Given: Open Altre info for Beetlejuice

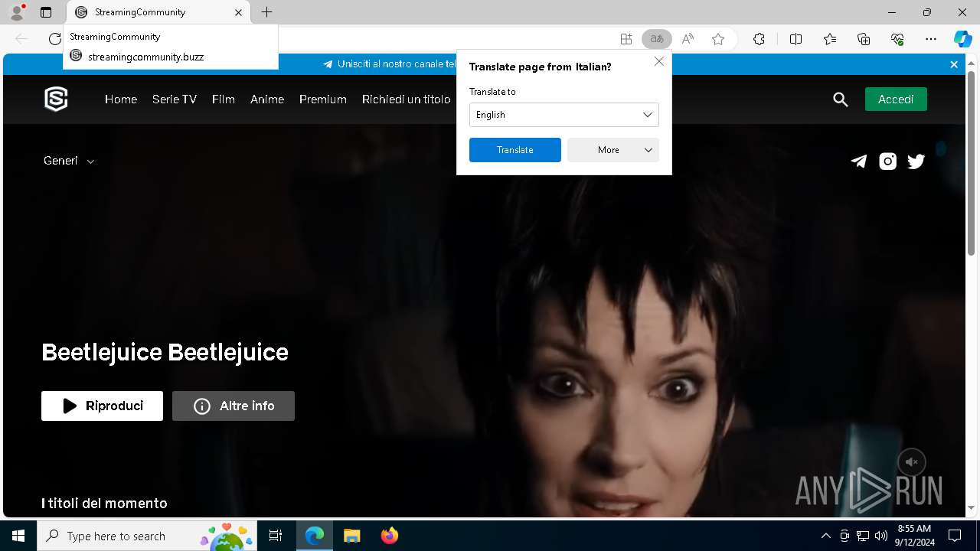Looking at the screenshot, I should (234, 406).
